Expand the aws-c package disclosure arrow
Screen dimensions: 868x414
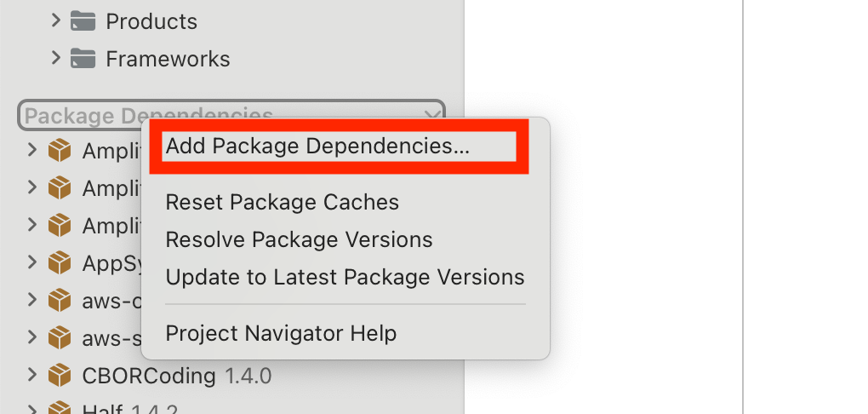point(32,300)
